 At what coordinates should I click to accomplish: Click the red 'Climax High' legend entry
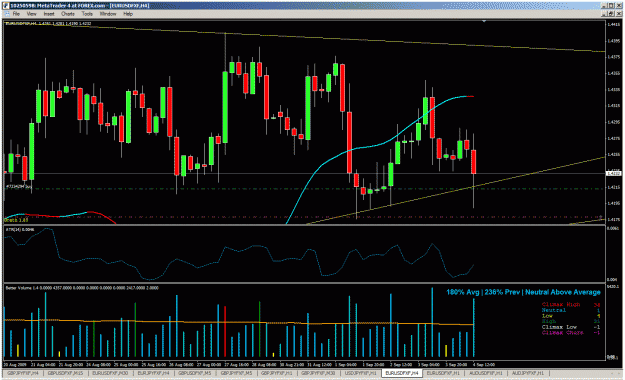[561, 305]
